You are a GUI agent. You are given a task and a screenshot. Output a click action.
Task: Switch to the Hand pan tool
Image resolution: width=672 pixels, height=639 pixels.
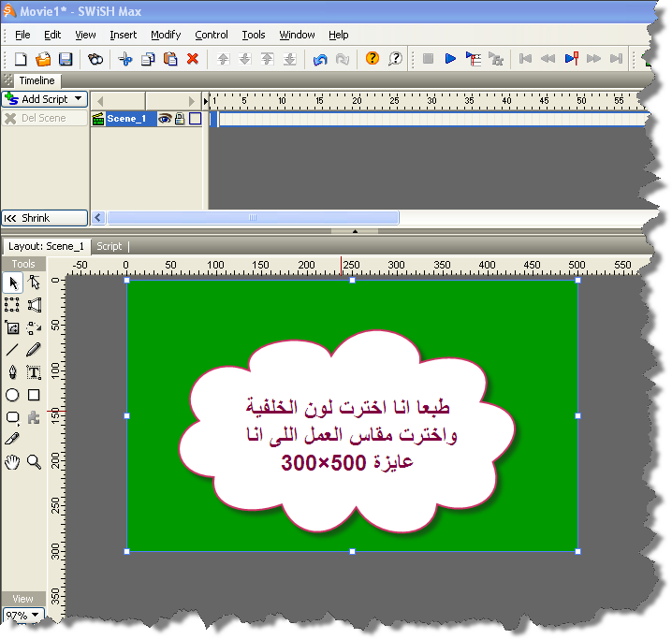[12, 461]
